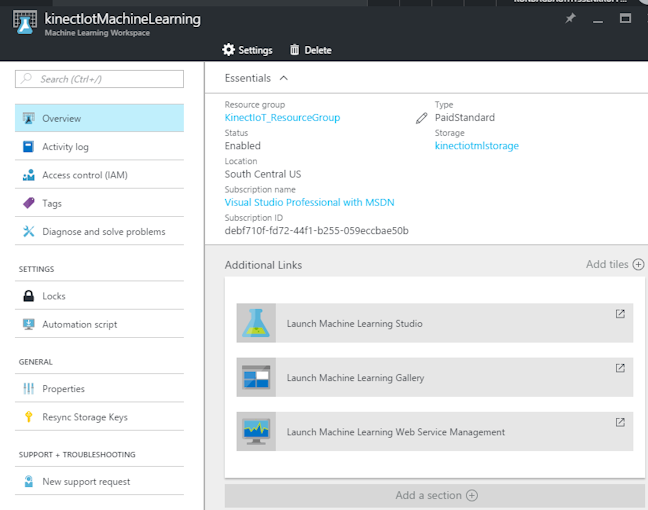Click the Machine Learning Studio flask icon
Screen dimensions: 648x510
pyautogui.click(x=255, y=323)
